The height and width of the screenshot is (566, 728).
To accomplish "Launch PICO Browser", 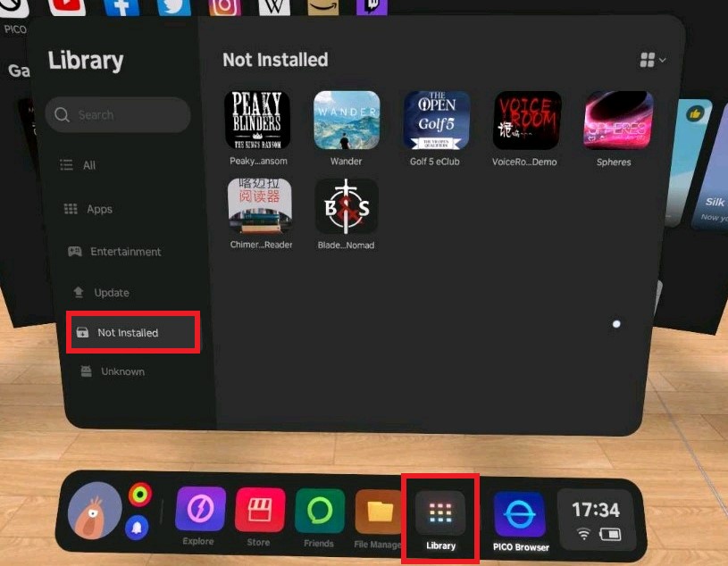I will [x=520, y=515].
